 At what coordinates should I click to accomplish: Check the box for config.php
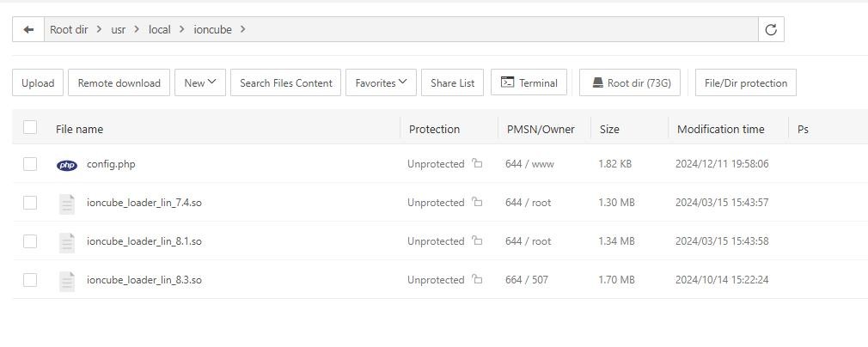30,164
